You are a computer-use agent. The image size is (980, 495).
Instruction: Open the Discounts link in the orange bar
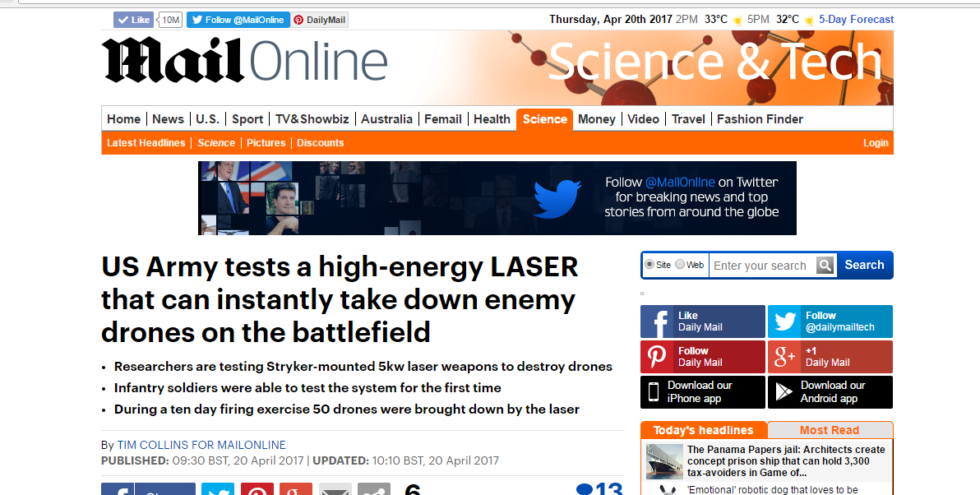click(x=321, y=143)
